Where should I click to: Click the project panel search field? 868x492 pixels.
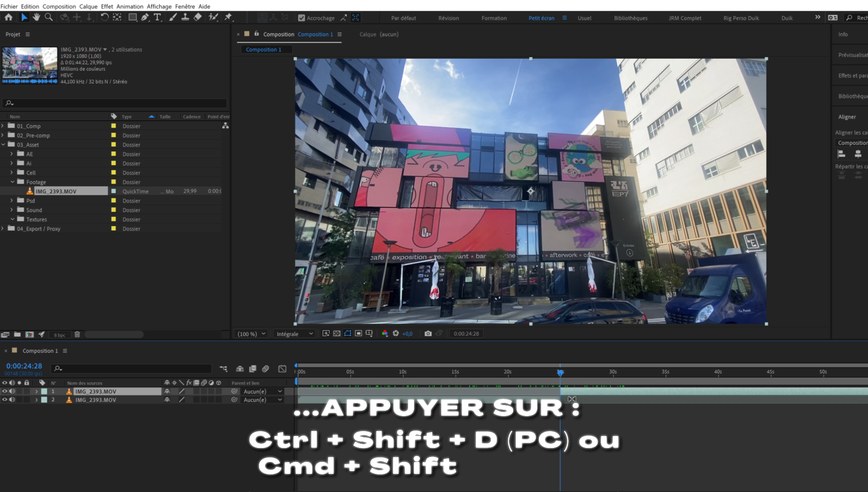click(x=115, y=103)
